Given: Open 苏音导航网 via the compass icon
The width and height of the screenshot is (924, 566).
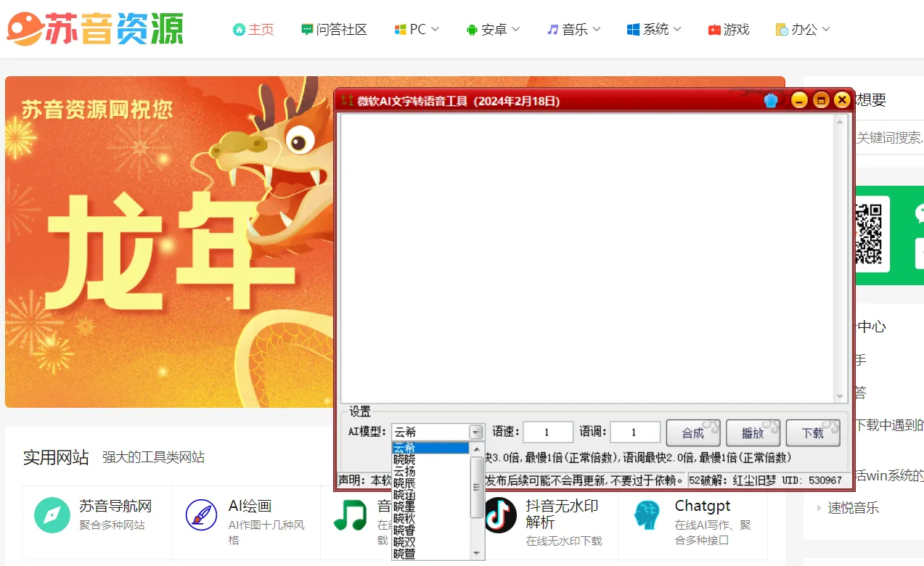Looking at the screenshot, I should 52,515.
